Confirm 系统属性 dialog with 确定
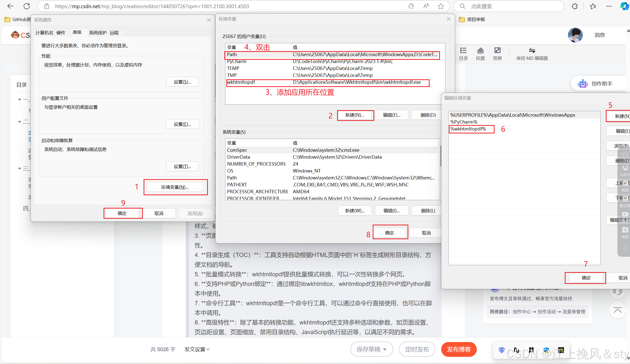Screen dimensions: 630x364 click(x=122, y=213)
